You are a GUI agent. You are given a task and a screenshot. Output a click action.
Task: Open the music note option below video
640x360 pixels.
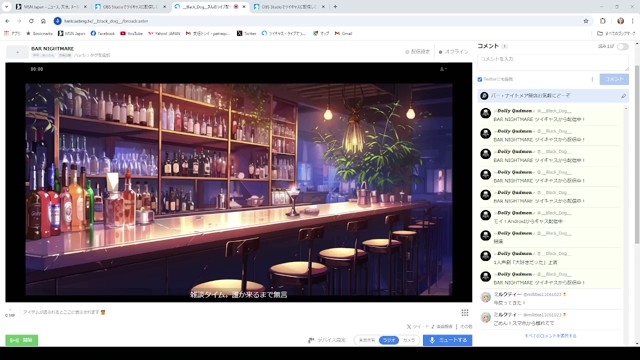point(442,327)
